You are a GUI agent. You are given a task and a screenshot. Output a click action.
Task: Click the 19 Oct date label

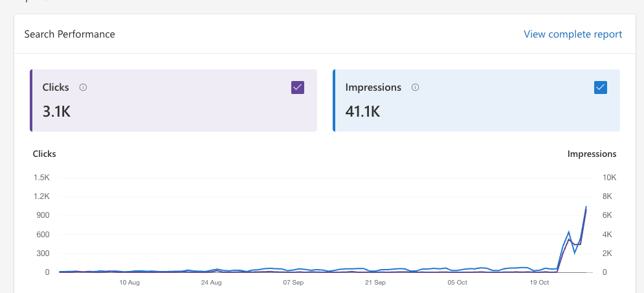click(x=539, y=283)
